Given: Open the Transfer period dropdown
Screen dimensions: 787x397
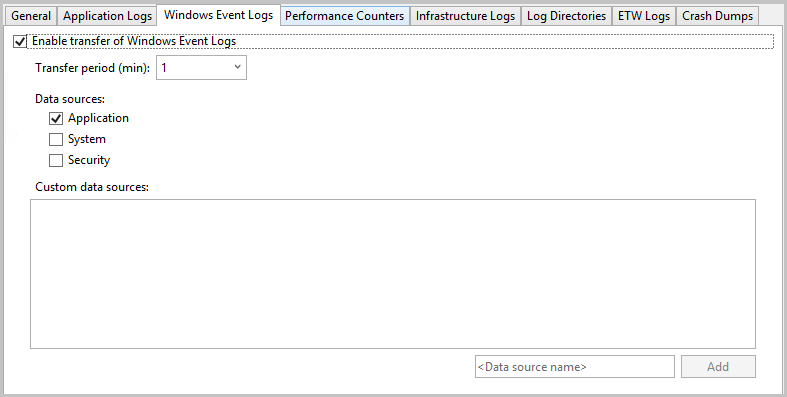Looking at the screenshot, I should click(x=201, y=68).
